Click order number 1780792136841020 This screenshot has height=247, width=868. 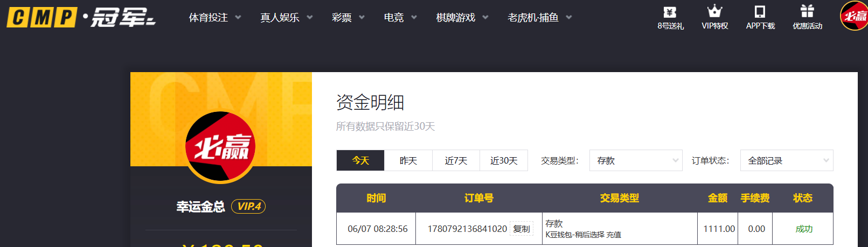pos(467,229)
